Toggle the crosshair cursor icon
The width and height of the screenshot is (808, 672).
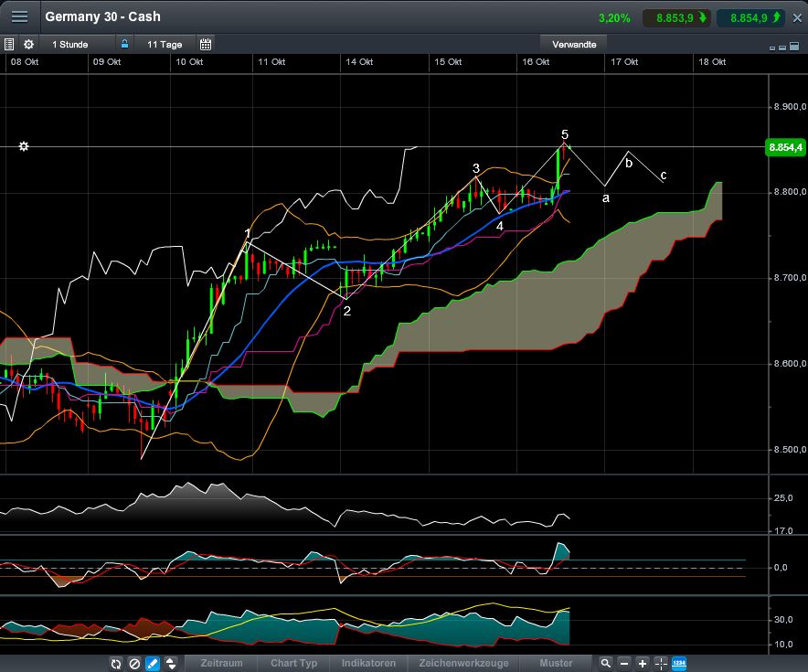pyautogui.click(x=661, y=664)
